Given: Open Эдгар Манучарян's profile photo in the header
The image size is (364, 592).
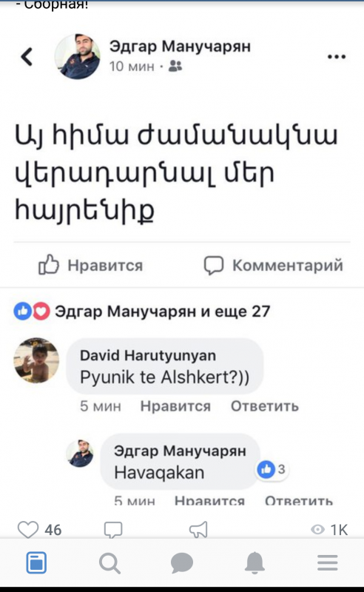Looking at the screenshot, I should pyautogui.click(x=78, y=57).
